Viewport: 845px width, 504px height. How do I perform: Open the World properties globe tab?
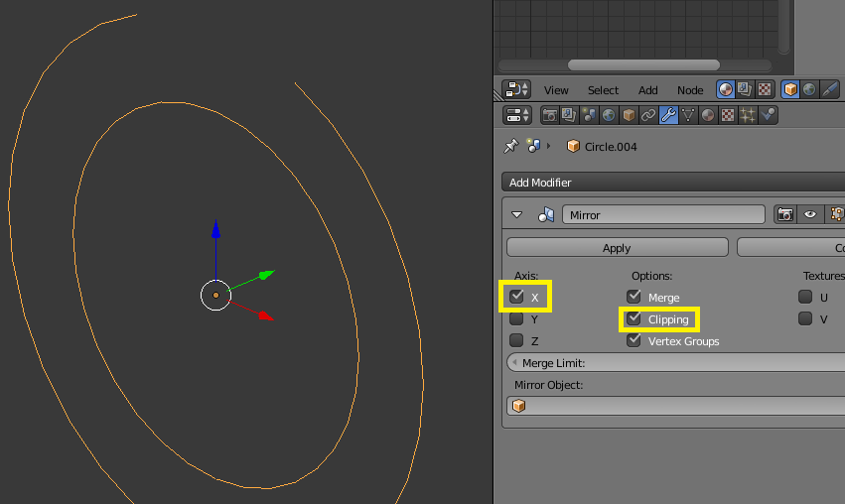[609, 115]
